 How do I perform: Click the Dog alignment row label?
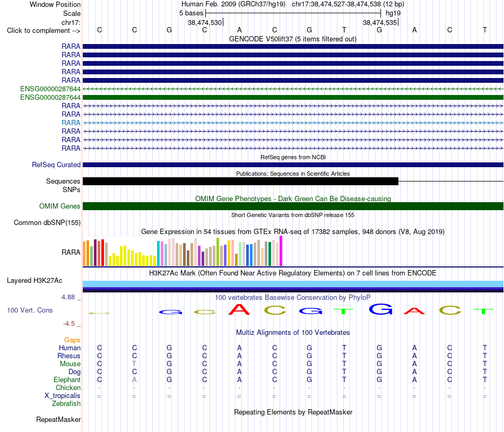coord(74,372)
